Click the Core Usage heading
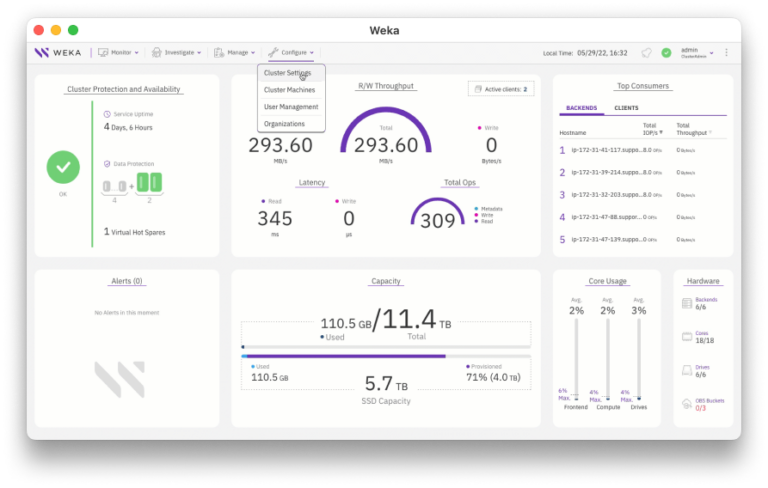This screenshot has width=768, height=488. point(607,281)
